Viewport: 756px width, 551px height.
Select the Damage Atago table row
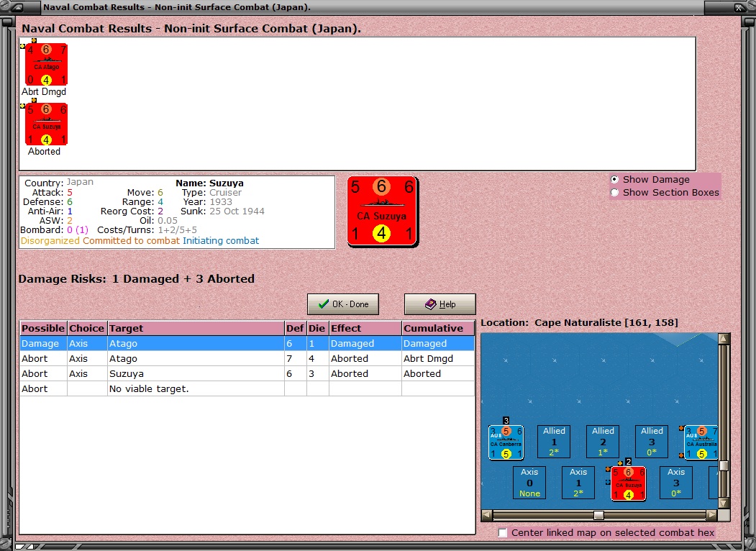(x=247, y=343)
